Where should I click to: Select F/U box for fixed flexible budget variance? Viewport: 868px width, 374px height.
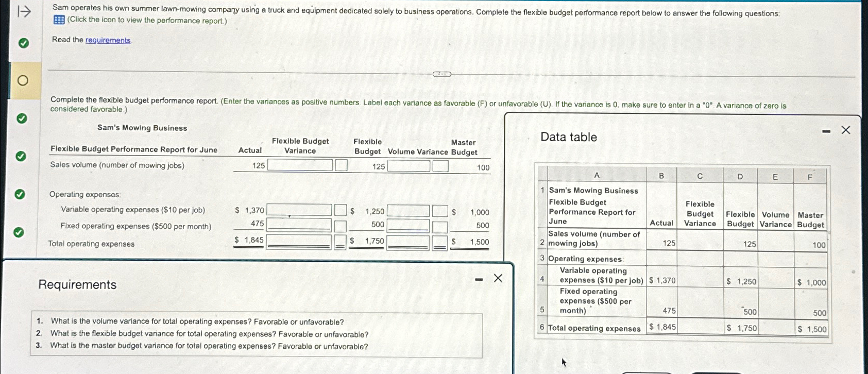click(x=341, y=226)
